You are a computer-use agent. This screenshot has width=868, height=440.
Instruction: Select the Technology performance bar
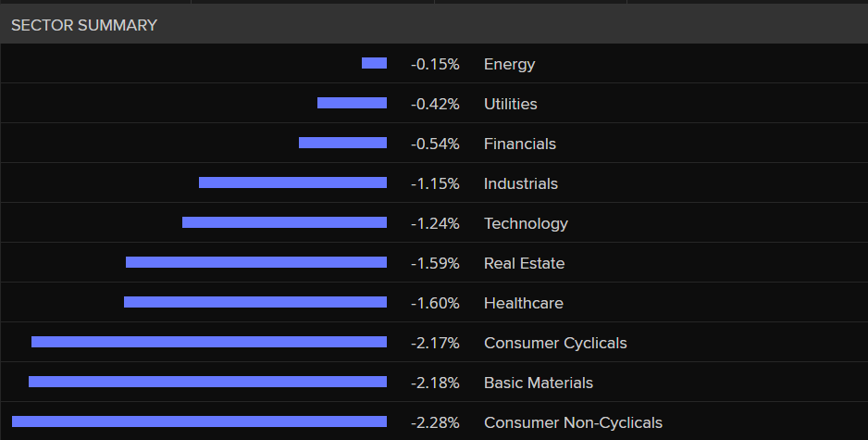(284, 222)
